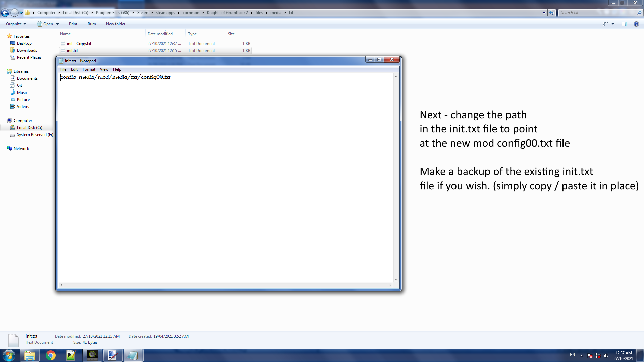This screenshot has height=362, width=644.
Task: Open Notepad Format menu
Action: [x=89, y=69]
